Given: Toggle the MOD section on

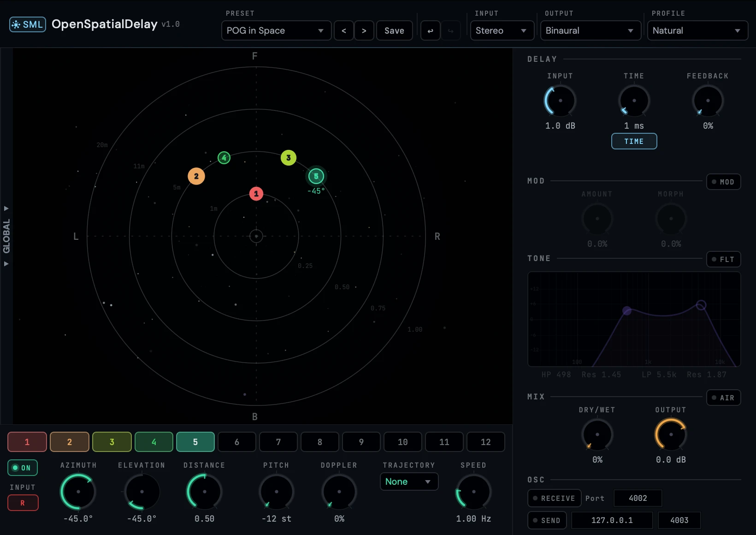Looking at the screenshot, I should click(x=724, y=182).
